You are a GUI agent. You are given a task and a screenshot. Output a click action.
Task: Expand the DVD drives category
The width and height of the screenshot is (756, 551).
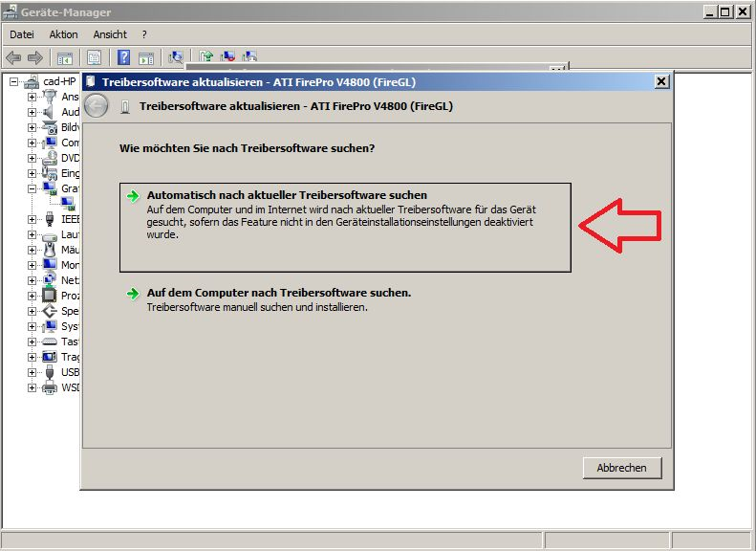point(32,158)
